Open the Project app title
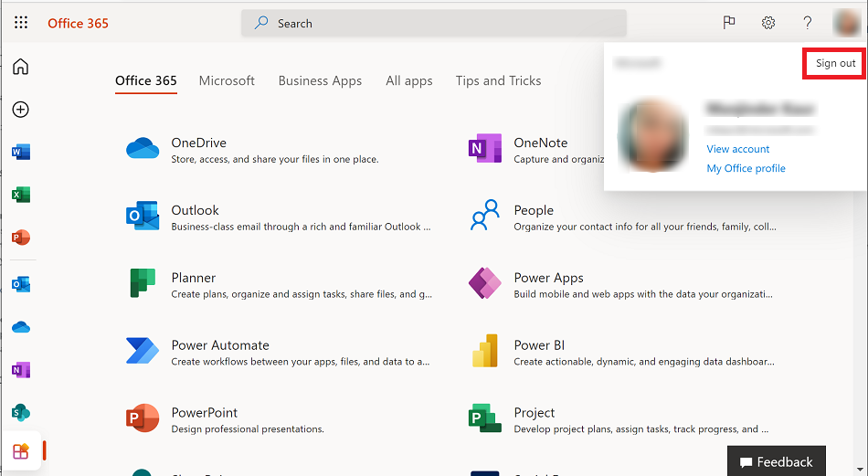The image size is (868, 476). pos(535,413)
